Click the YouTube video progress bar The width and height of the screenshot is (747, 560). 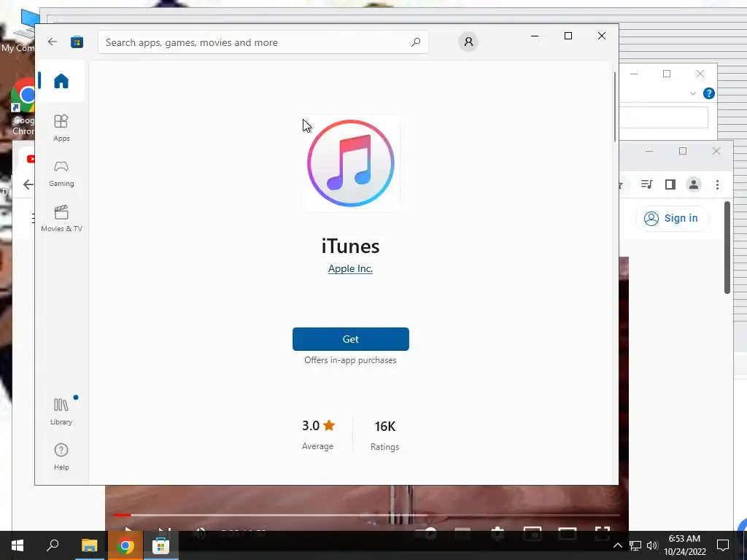(367, 515)
